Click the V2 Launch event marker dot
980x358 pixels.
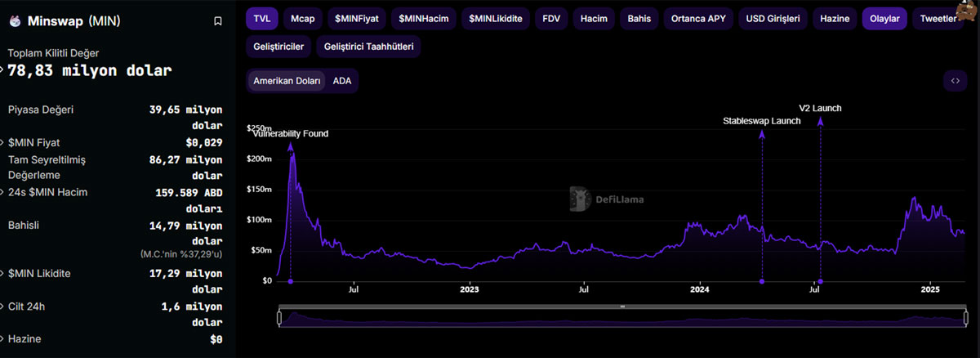pos(821,282)
